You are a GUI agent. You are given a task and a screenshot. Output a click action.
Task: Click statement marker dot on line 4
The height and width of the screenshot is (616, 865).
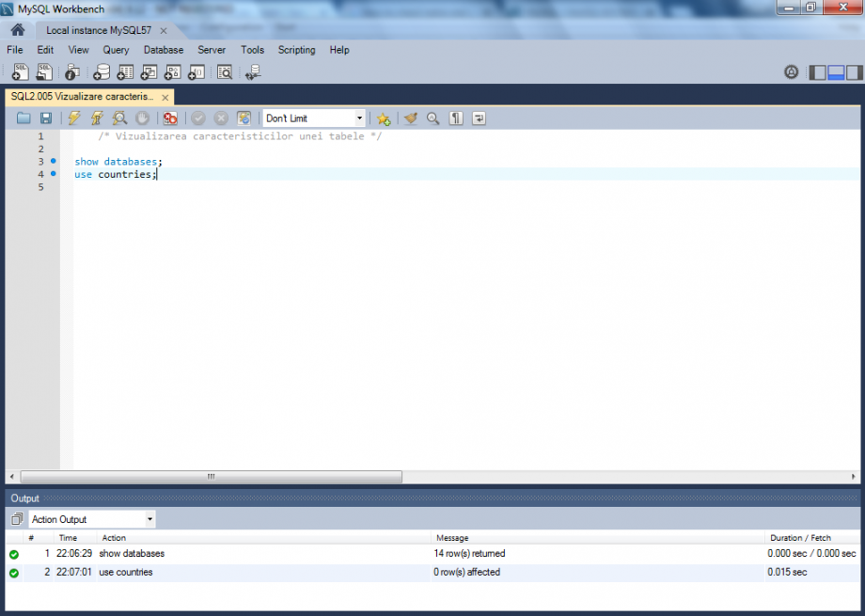point(54,173)
